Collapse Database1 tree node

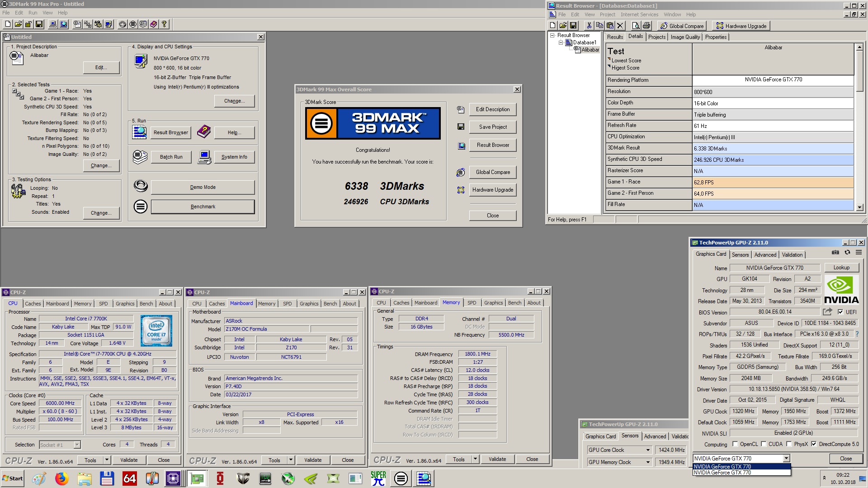(x=561, y=42)
